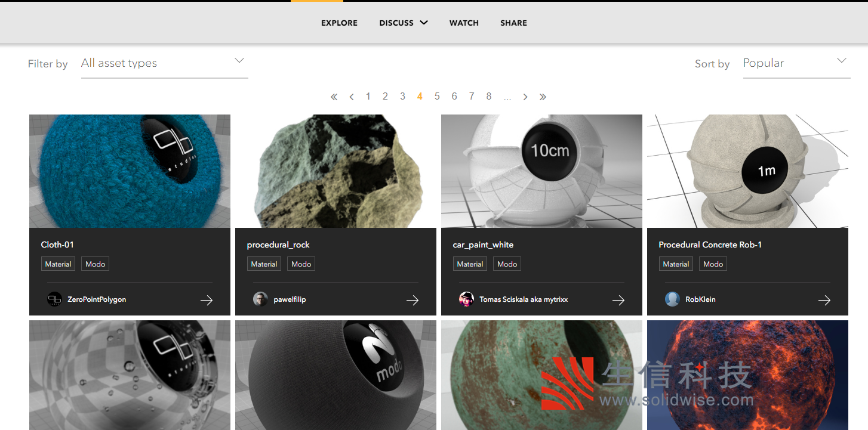868x430 pixels.
Task: Open the Explore tab
Action: (x=339, y=23)
